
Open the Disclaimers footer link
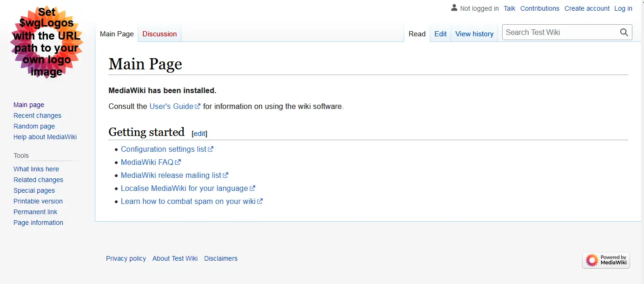pos(221,258)
